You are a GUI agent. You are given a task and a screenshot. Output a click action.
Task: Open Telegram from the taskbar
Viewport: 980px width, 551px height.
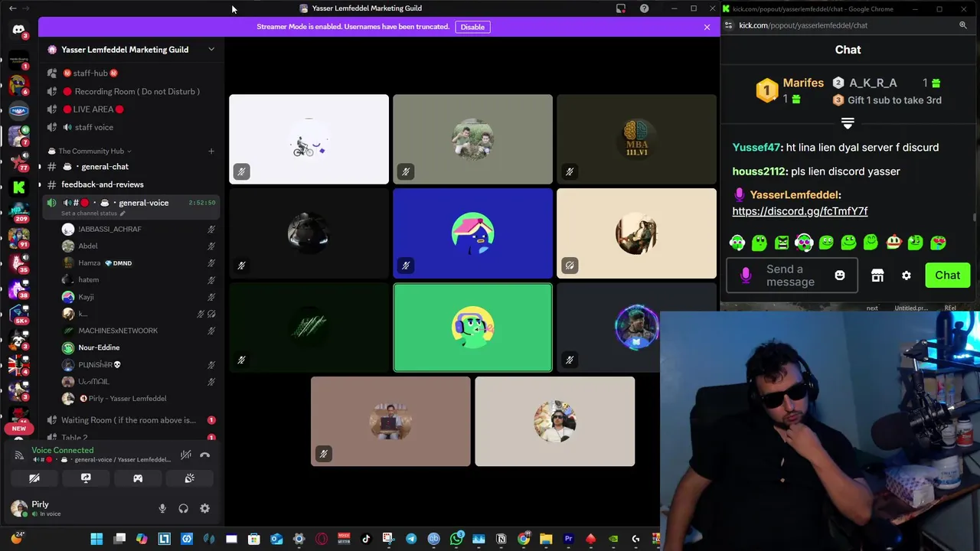(x=411, y=539)
